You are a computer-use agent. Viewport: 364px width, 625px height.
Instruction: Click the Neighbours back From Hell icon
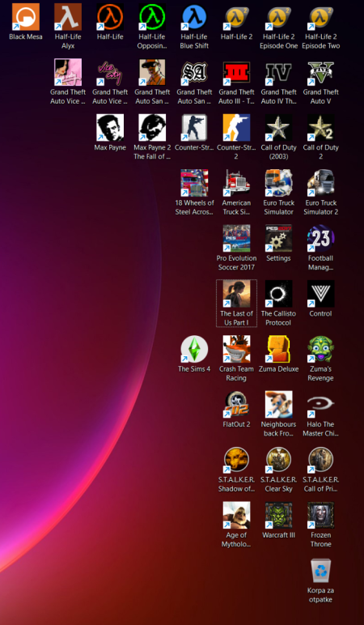coord(279,405)
